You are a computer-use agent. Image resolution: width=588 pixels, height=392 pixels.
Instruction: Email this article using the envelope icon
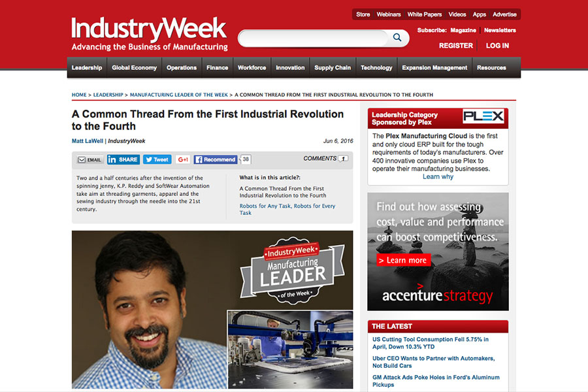point(89,159)
